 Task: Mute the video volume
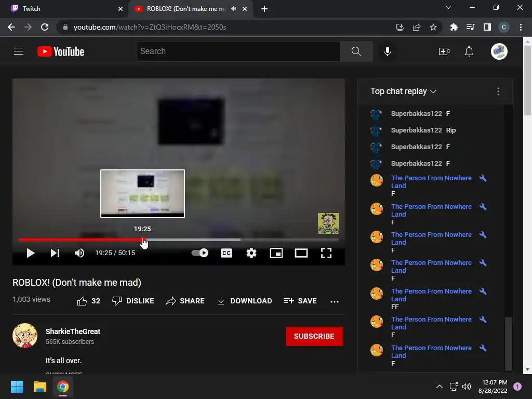[79, 253]
